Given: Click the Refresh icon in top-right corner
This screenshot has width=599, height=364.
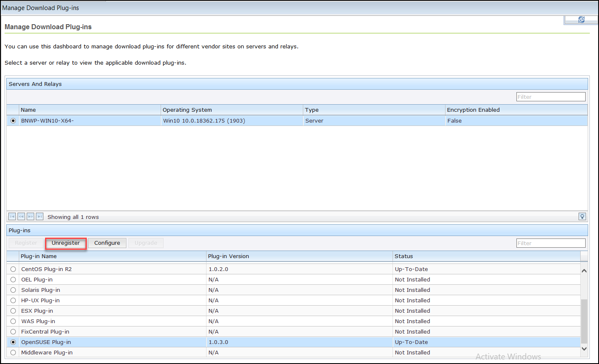Looking at the screenshot, I should coord(581,20).
